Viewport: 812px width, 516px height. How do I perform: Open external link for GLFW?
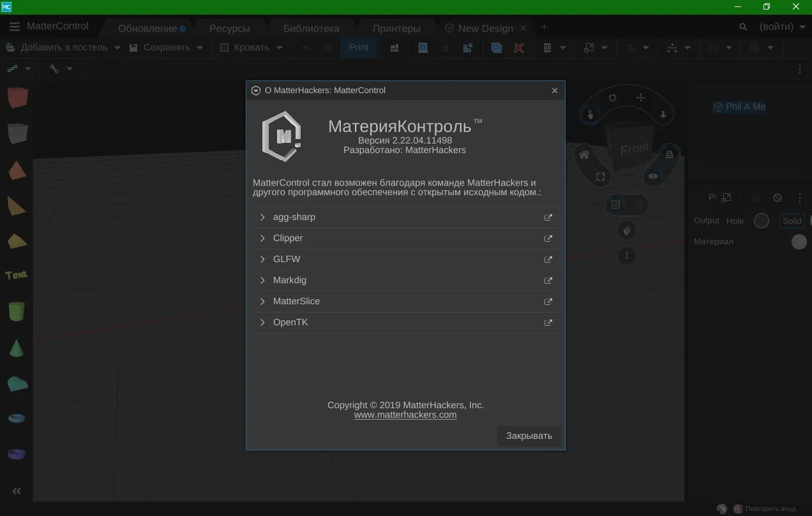[x=548, y=260]
